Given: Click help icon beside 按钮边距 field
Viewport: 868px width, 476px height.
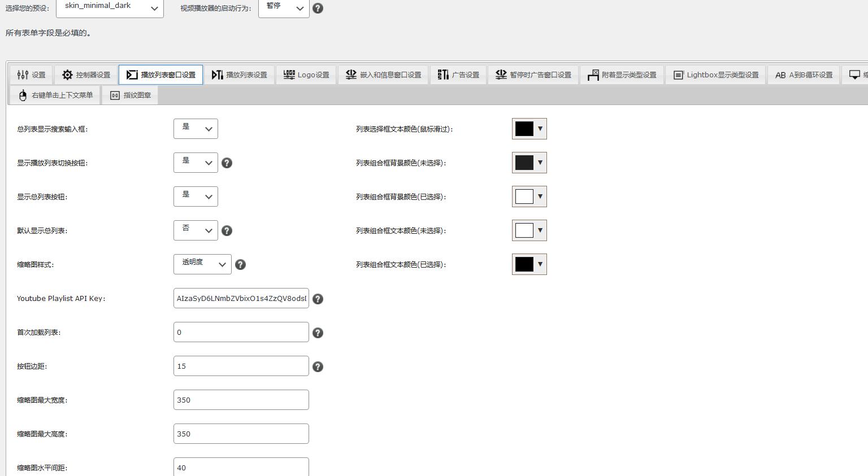Looking at the screenshot, I should [318, 366].
